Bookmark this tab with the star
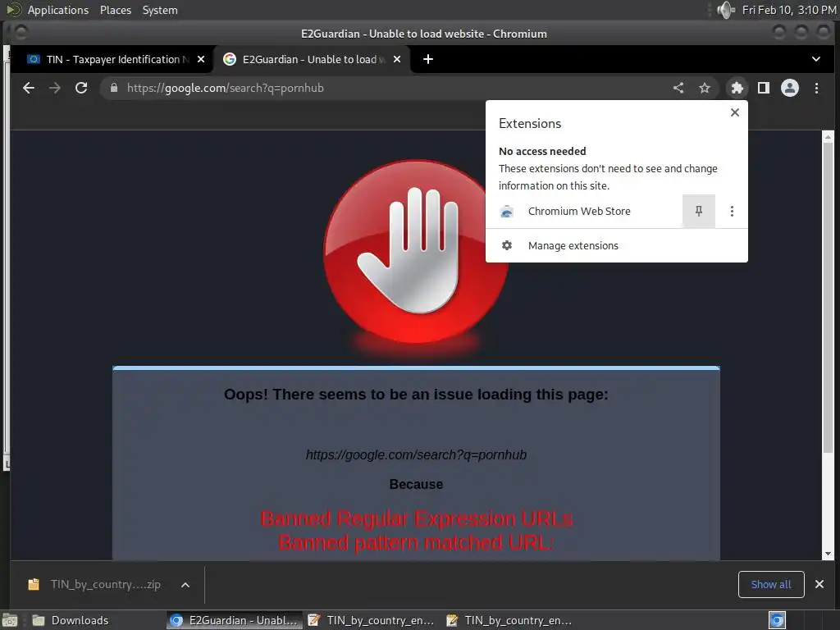 coord(705,88)
